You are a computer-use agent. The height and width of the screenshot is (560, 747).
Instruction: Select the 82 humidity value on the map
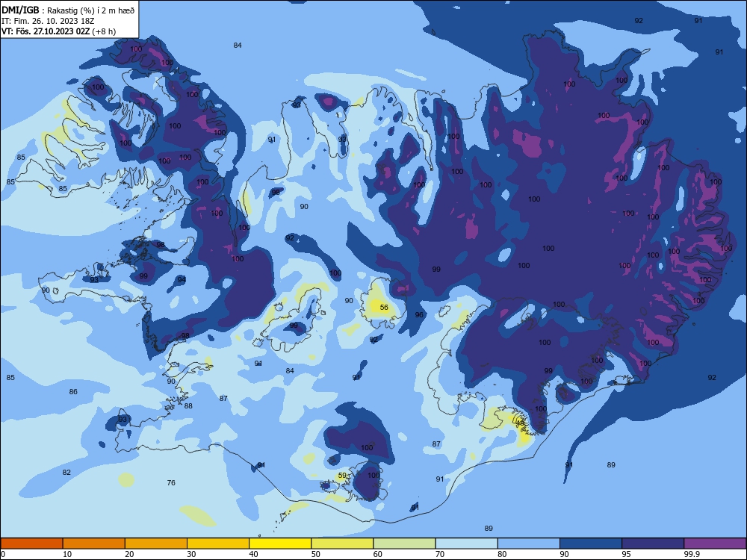point(66,472)
